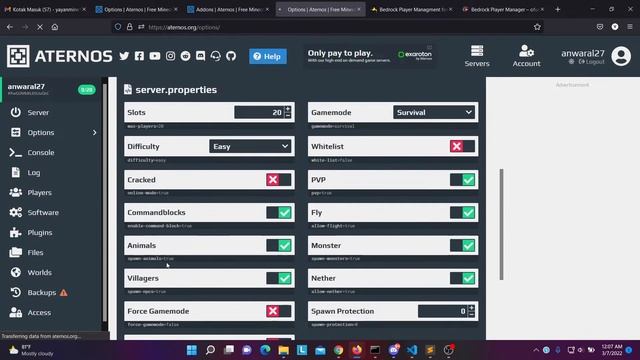Open File Explorer from taskbar
Screen dimensions: 640x360
coord(284,350)
